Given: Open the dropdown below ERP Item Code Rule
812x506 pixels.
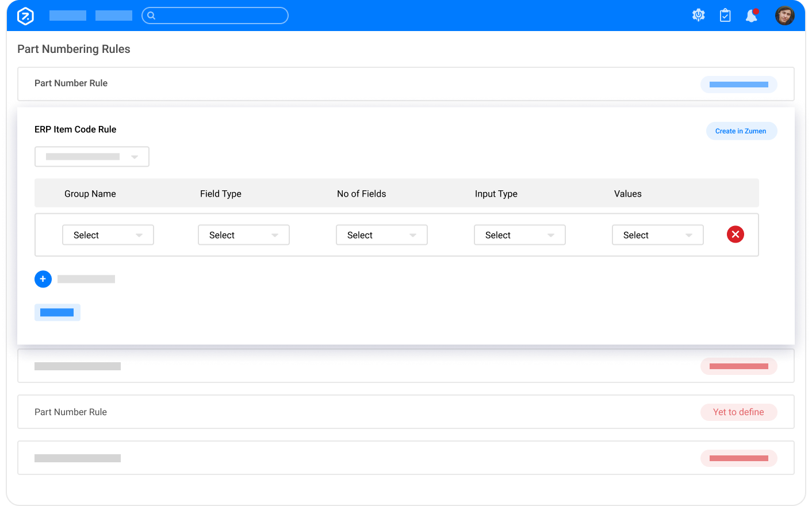Looking at the screenshot, I should pos(92,156).
